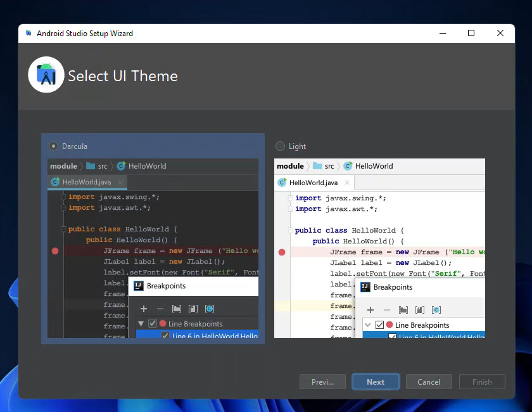Click group-by-class icon in Darcula Breakpoints
The height and width of the screenshot is (412, 532).
[210, 309]
